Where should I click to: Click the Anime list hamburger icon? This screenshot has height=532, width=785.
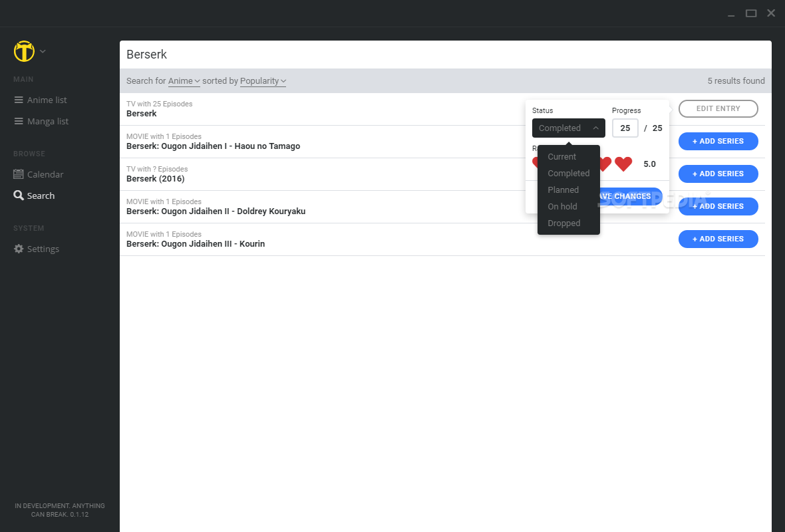coord(19,100)
